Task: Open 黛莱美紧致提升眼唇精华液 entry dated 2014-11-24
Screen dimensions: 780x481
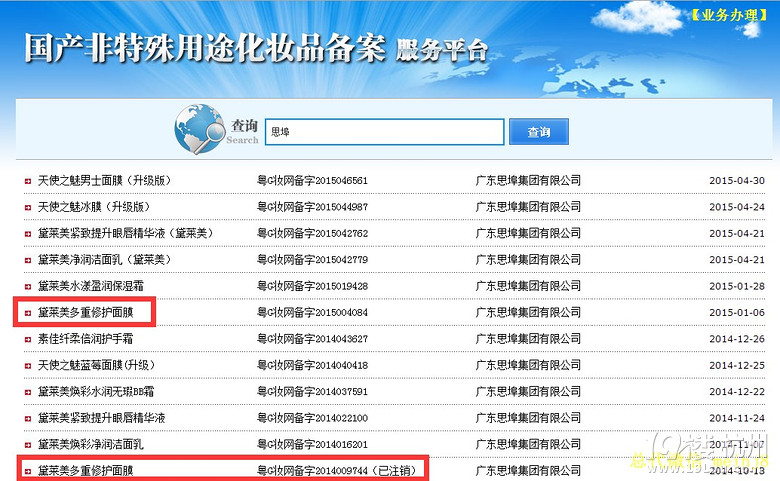Action: [101, 418]
